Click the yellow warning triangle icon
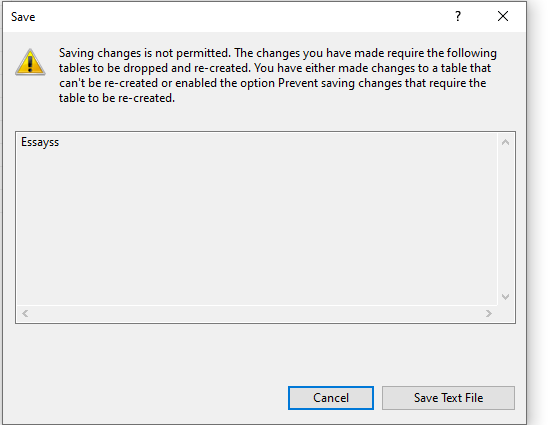Screen dimensions: 551x425 pos(30,62)
